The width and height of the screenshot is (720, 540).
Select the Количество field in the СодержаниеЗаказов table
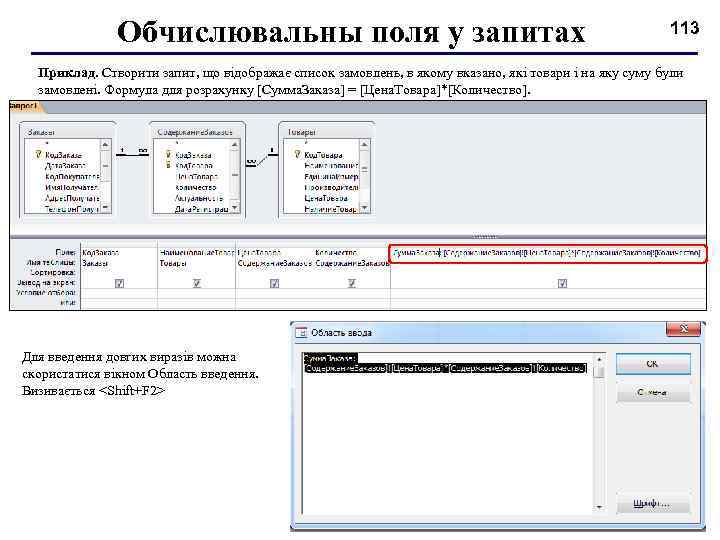click(196, 187)
